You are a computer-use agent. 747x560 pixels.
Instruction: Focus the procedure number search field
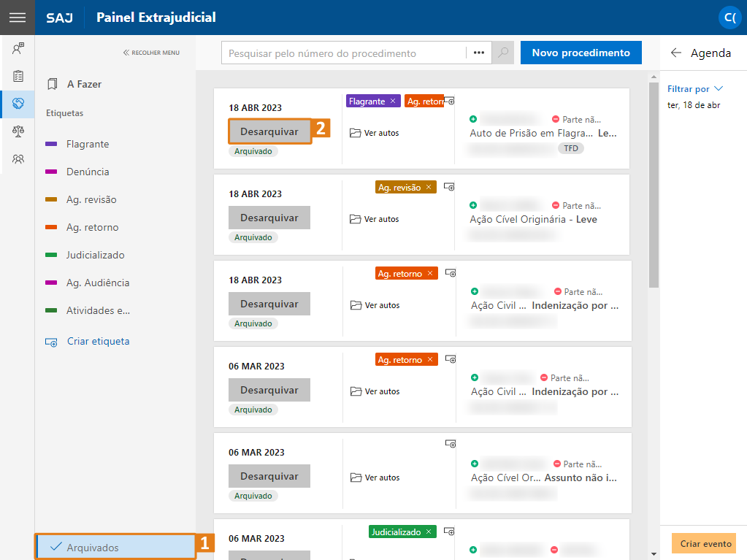[x=344, y=53]
